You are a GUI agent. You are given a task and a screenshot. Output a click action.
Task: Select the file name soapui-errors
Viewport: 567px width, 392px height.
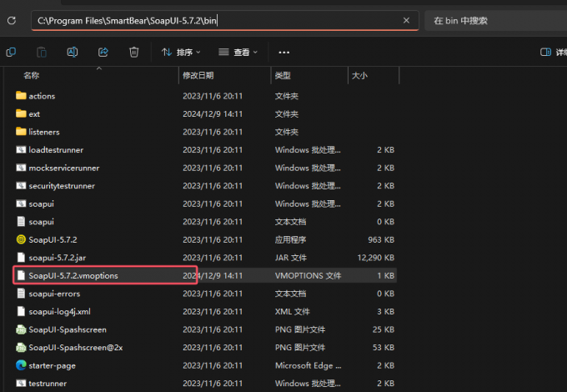click(x=54, y=294)
